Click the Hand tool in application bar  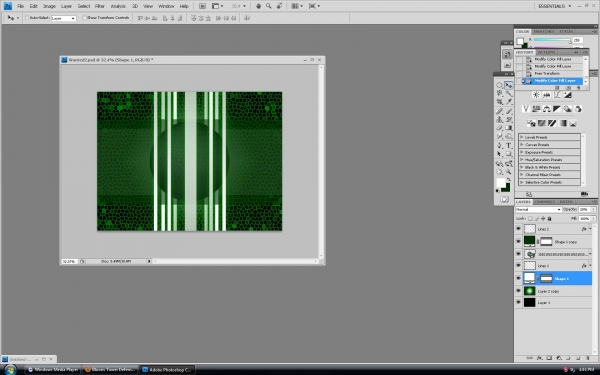point(258,6)
